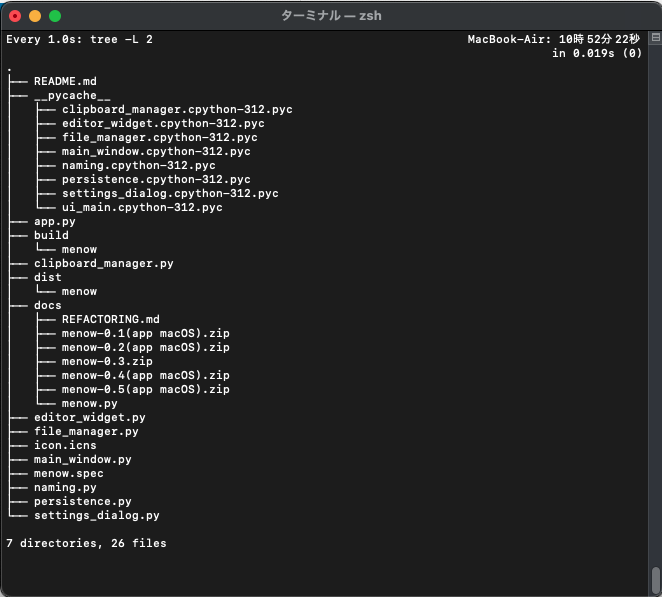The width and height of the screenshot is (662, 597).
Task: Click the 'MacBook-Air: 10時52分22秒' timestamp
Action: (x=553, y=39)
